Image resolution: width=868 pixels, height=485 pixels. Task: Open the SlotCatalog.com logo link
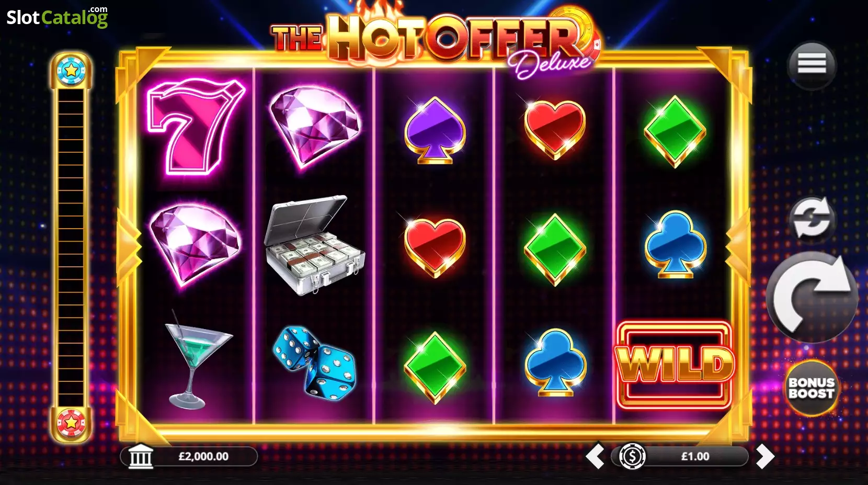pos(57,17)
